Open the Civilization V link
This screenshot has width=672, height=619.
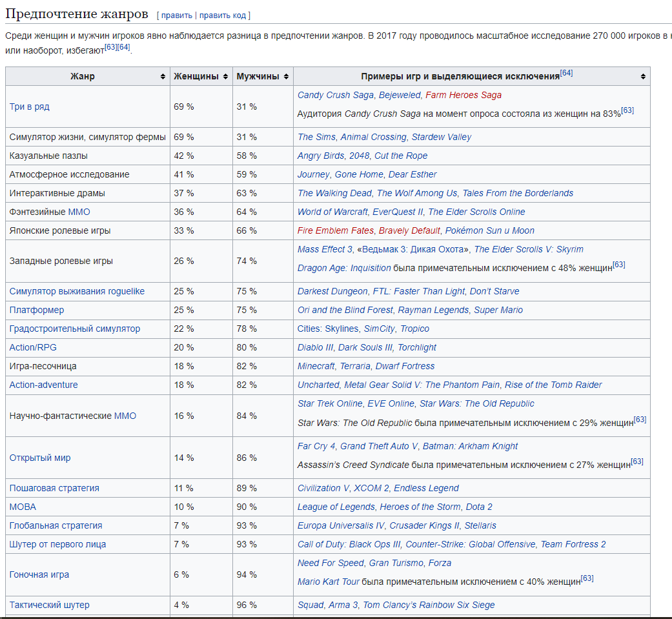pos(323,488)
